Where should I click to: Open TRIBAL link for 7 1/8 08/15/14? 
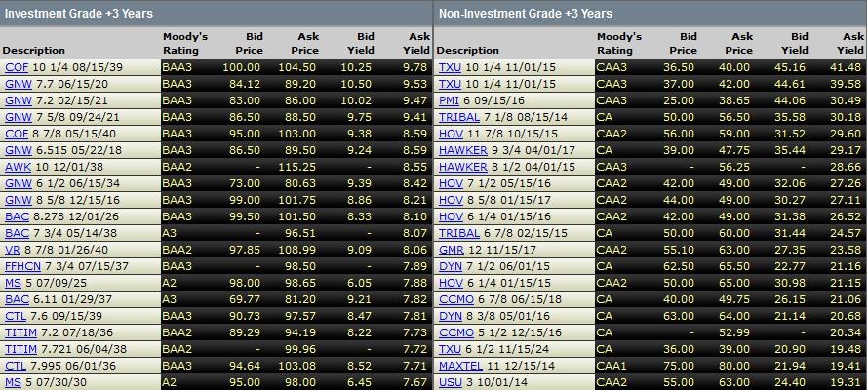(x=459, y=117)
